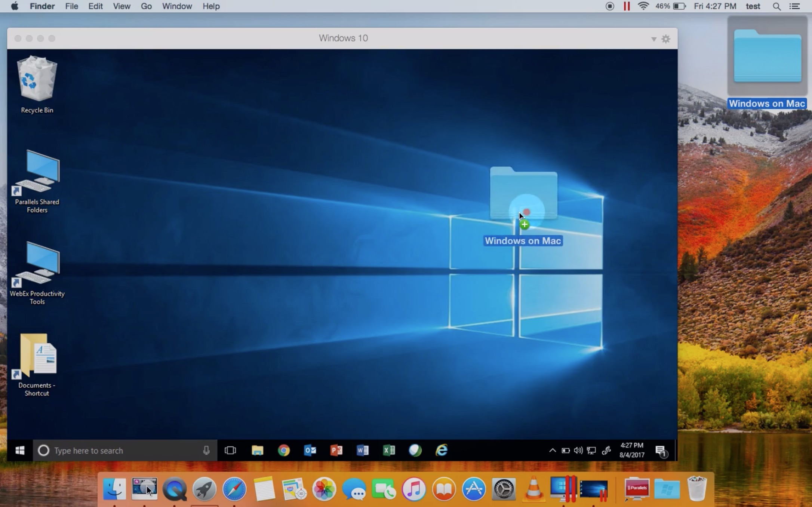Open iBooks from the Dock

[x=444, y=489]
